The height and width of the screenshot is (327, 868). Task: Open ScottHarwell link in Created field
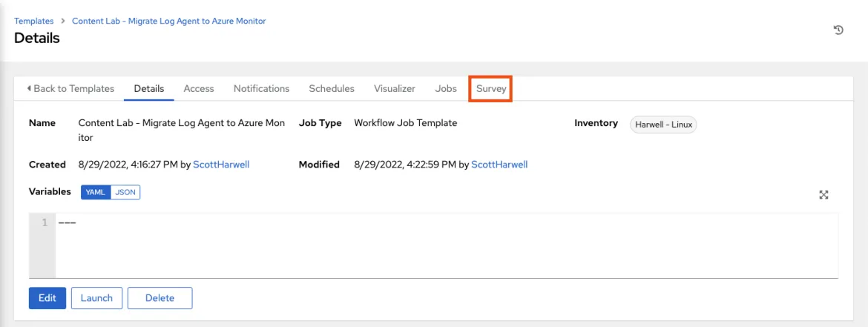(221, 165)
